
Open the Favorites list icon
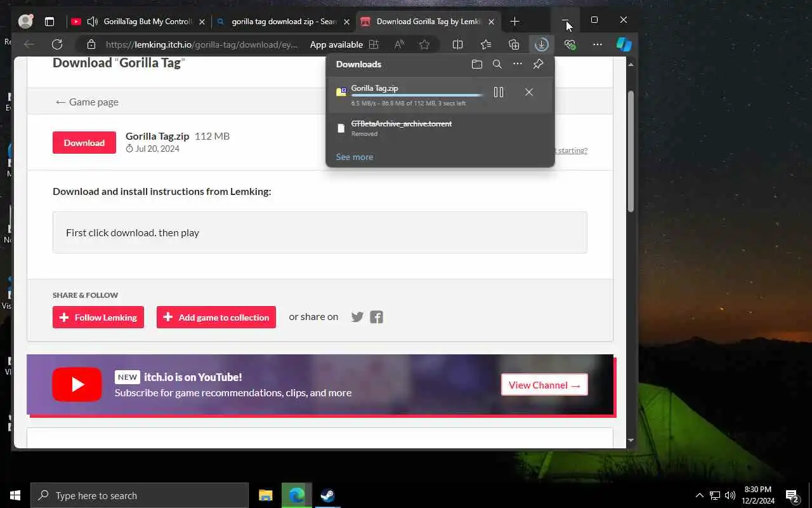(486, 44)
